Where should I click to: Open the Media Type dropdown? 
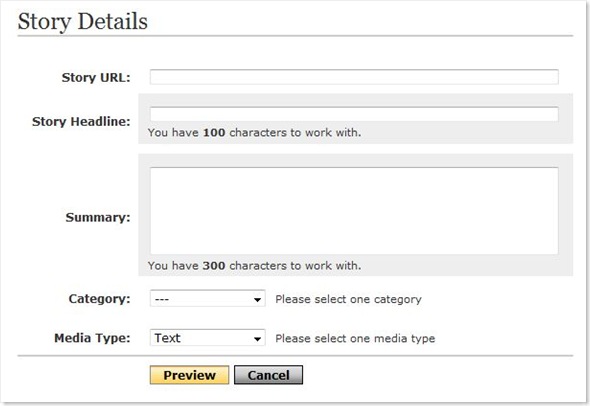coord(207,338)
